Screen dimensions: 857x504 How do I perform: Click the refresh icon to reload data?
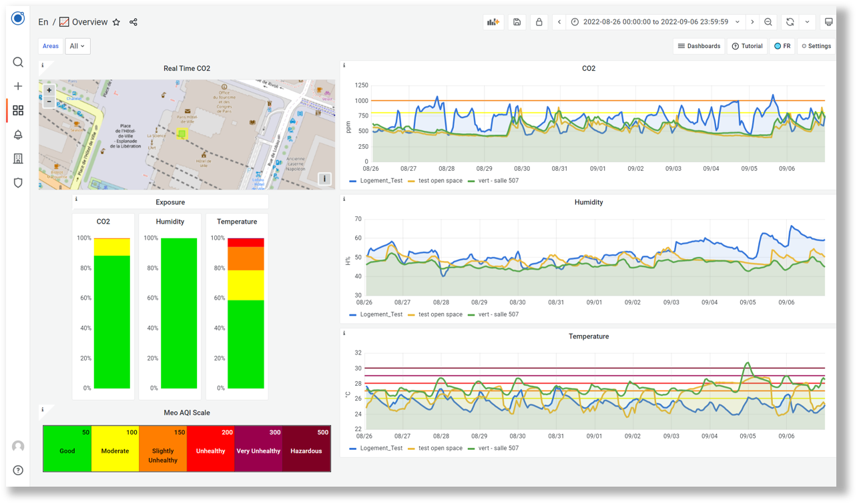792,21
